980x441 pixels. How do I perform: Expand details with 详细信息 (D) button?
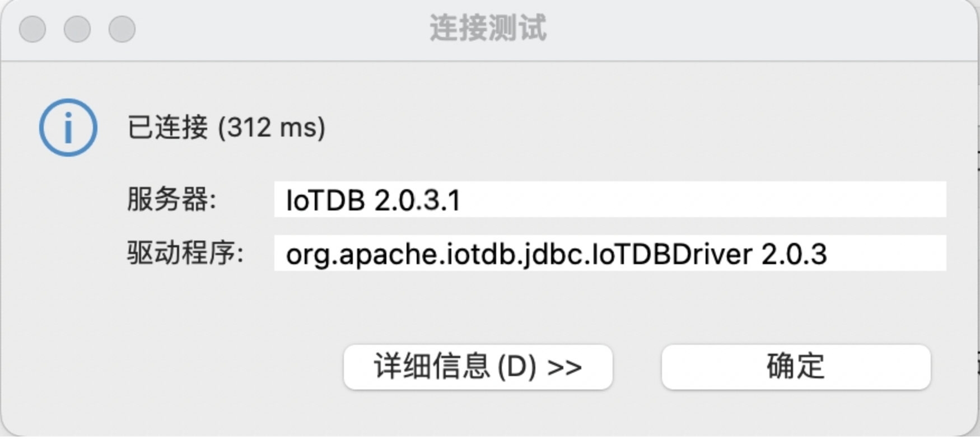click(x=478, y=367)
